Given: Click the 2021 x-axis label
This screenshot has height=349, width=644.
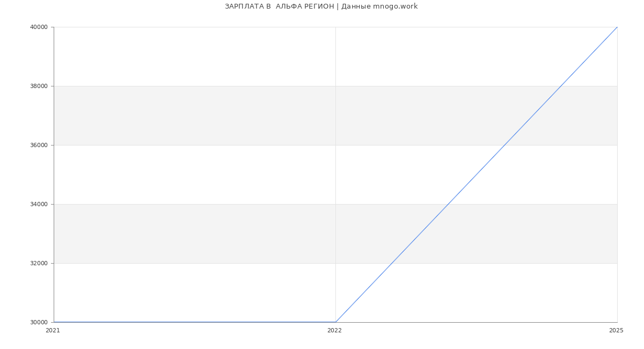Looking at the screenshot, I should tap(53, 331).
